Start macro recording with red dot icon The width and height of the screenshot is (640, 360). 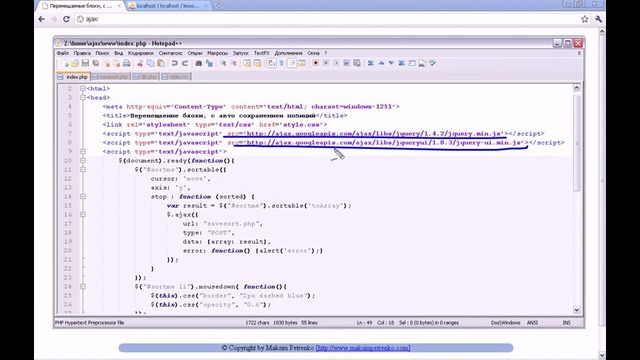316,63
